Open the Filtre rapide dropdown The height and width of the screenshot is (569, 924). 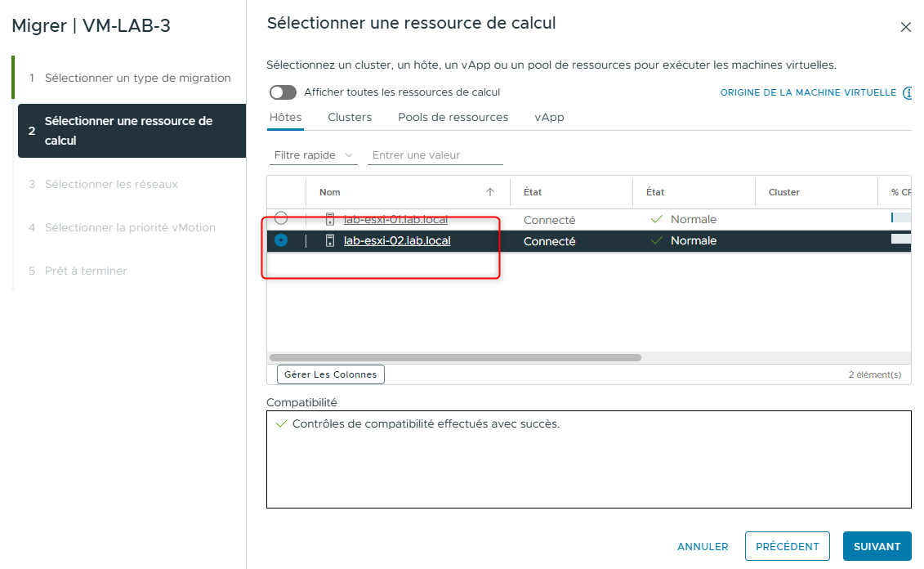[x=313, y=155]
